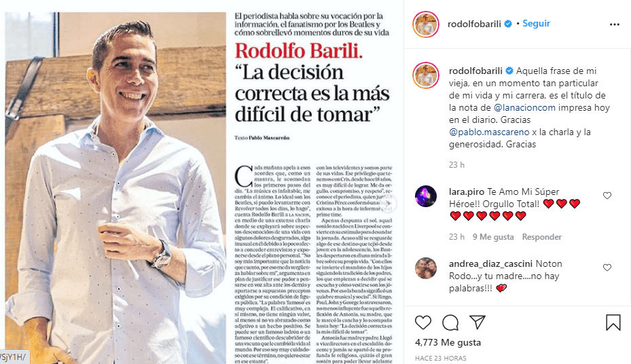Open the lara.piro avatar

(426, 196)
